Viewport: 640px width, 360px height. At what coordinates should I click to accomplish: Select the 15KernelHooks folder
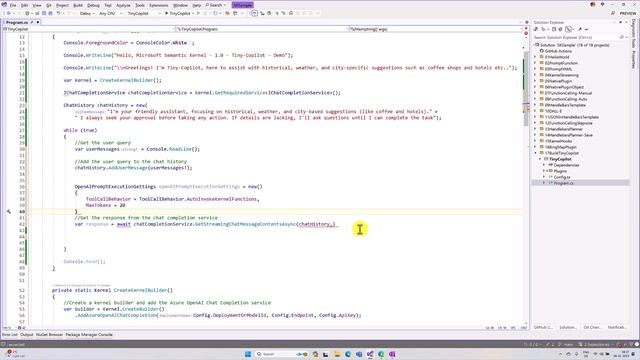pyautogui.click(x=558, y=141)
